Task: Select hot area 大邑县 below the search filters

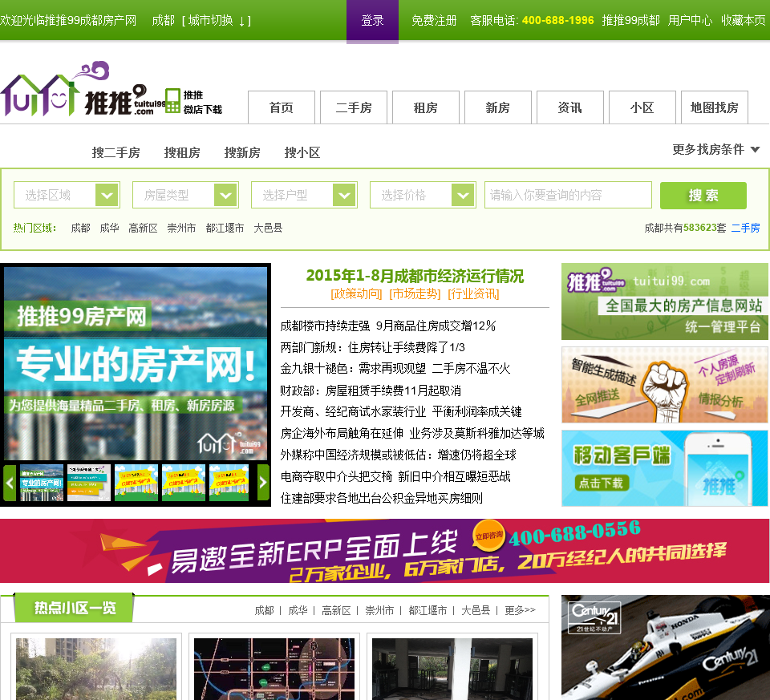Action: click(x=268, y=228)
